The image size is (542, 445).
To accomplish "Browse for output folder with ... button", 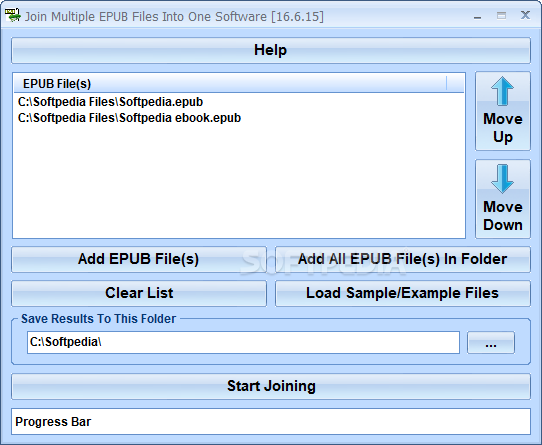I will 491,342.
